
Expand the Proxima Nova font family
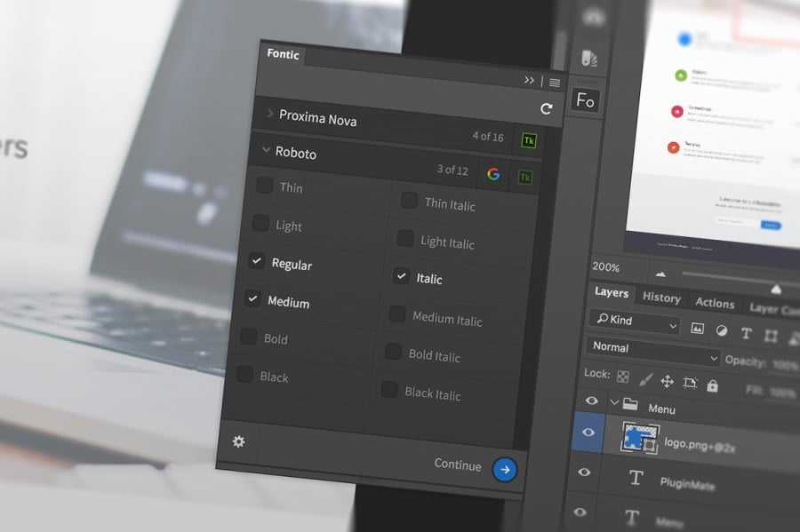[x=270, y=114]
